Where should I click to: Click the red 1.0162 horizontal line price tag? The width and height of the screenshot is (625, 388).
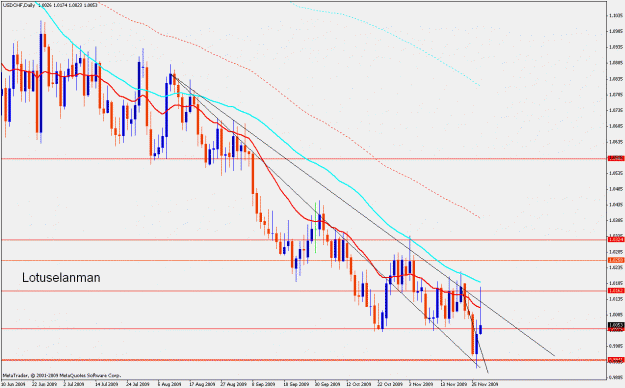tap(616, 291)
